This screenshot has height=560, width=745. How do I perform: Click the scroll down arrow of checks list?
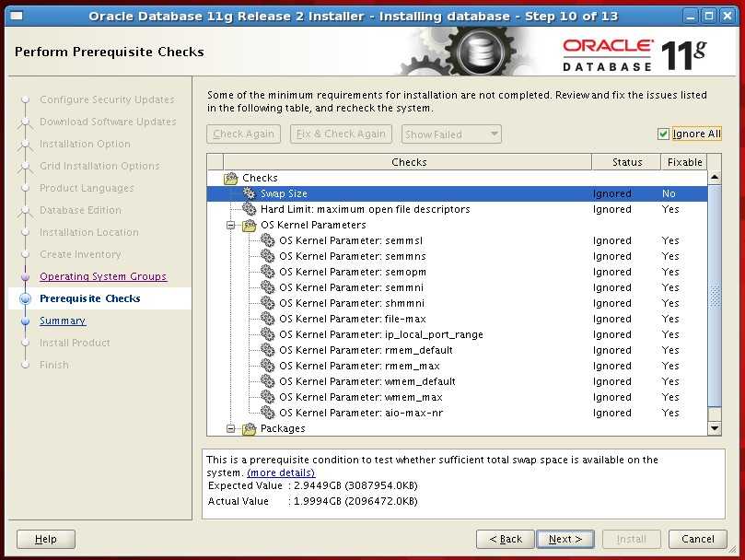coord(715,428)
